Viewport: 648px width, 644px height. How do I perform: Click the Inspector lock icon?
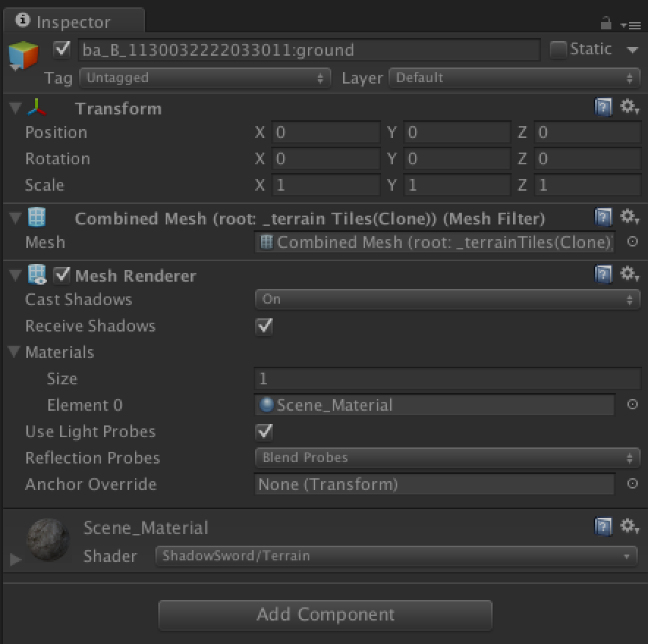click(x=605, y=23)
